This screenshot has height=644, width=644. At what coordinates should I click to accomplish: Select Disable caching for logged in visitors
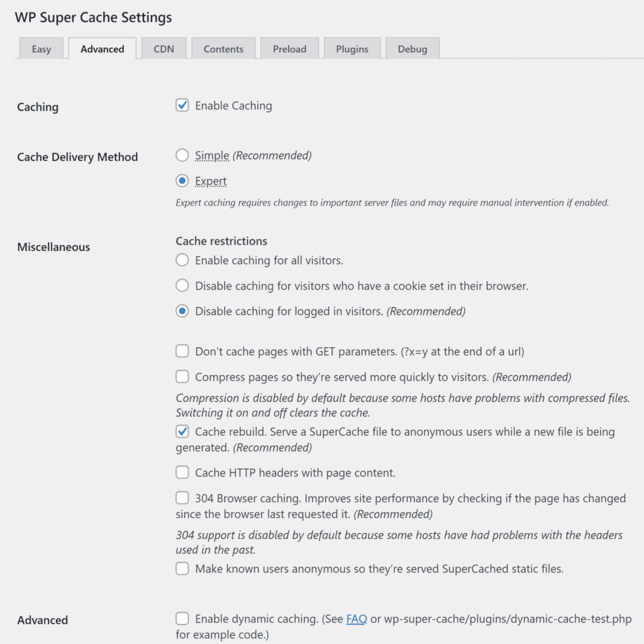[182, 311]
